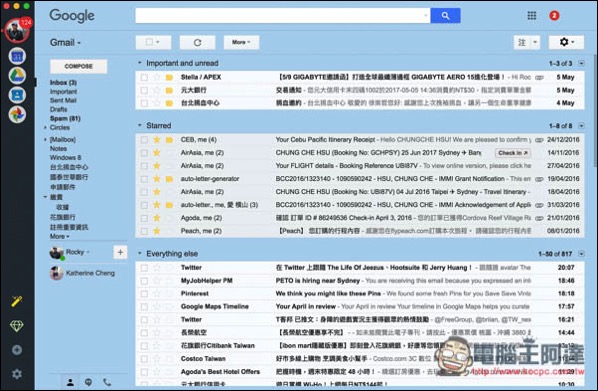
Task: Tick checkbox for auto-letter-generator email
Action: (144, 179)
